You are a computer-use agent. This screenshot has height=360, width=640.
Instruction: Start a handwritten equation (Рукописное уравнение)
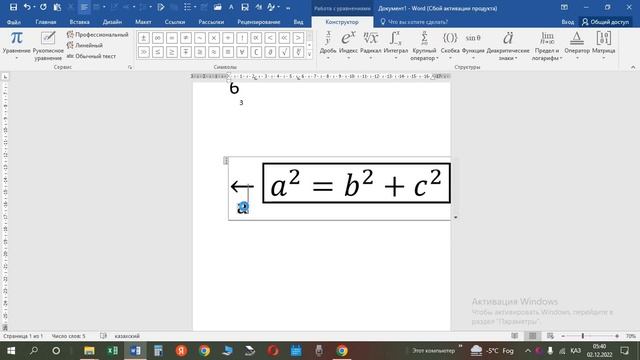[x=48, y=46]
